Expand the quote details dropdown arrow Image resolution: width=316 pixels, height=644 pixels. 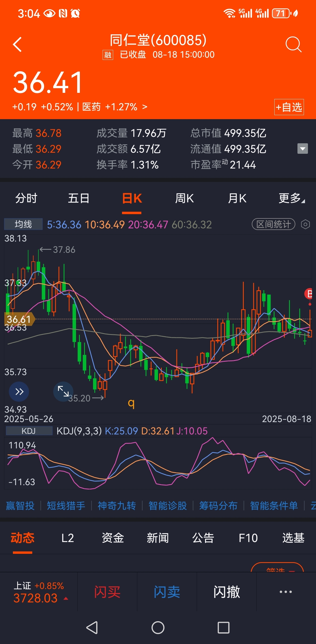pyautogui.click(x=303, y=149)
